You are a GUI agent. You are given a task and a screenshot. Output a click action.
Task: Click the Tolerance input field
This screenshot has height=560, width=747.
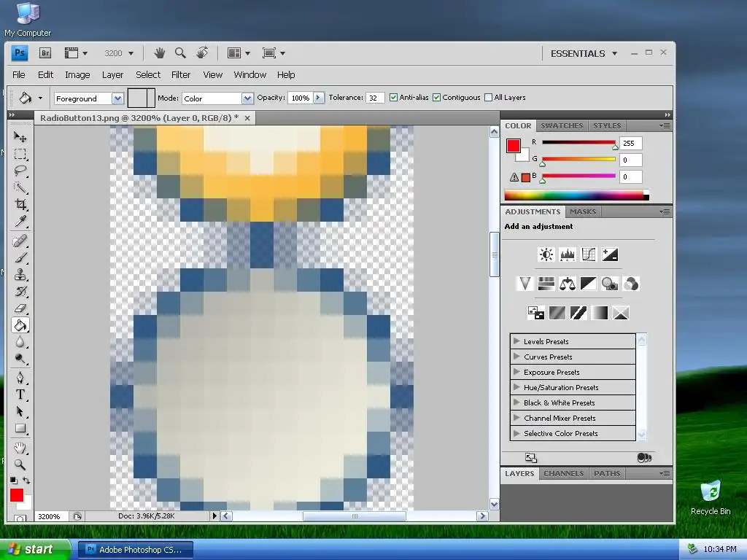tap(375, 98)
